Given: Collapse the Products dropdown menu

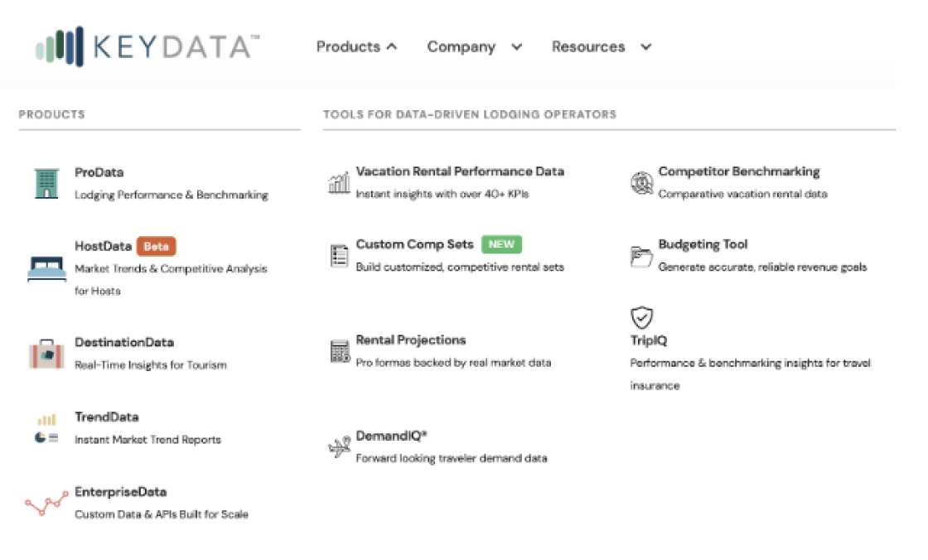Looking at the screenshot, I should (356, 47).
